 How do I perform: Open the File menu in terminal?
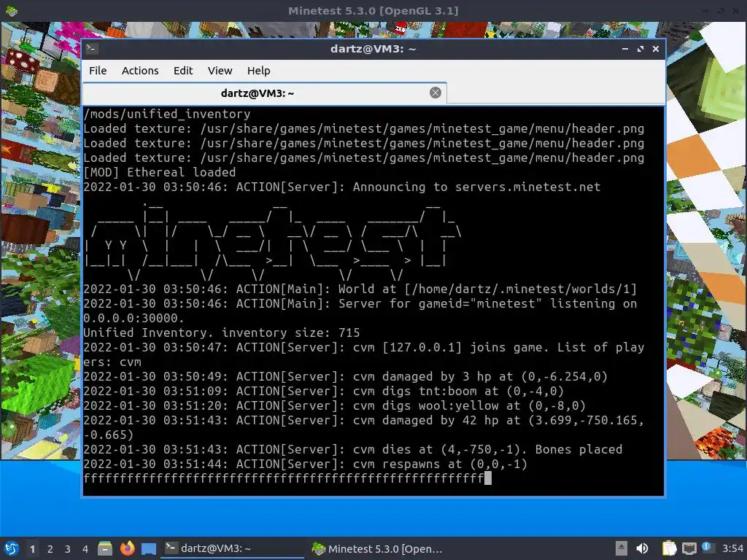98,71
